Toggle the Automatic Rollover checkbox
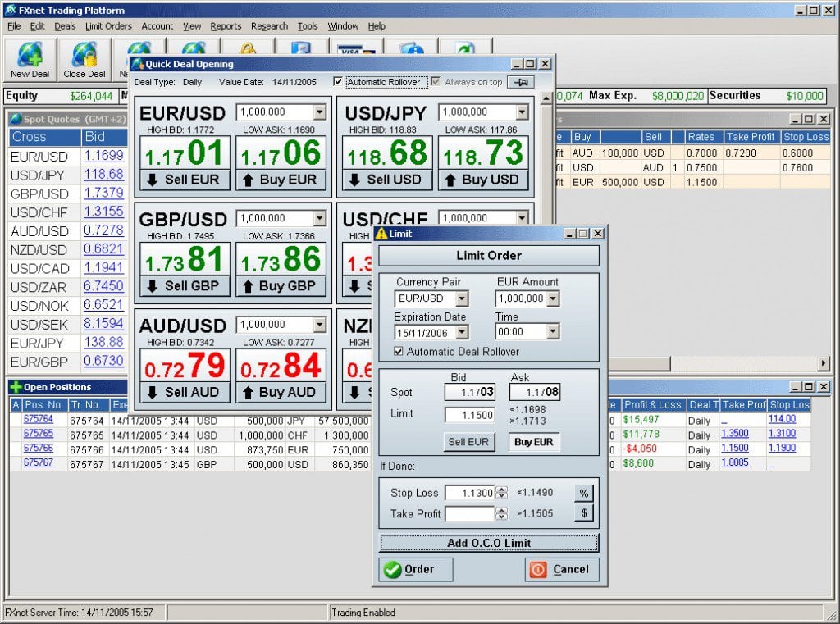Screen dimensions: 840x624 [337, 82]
